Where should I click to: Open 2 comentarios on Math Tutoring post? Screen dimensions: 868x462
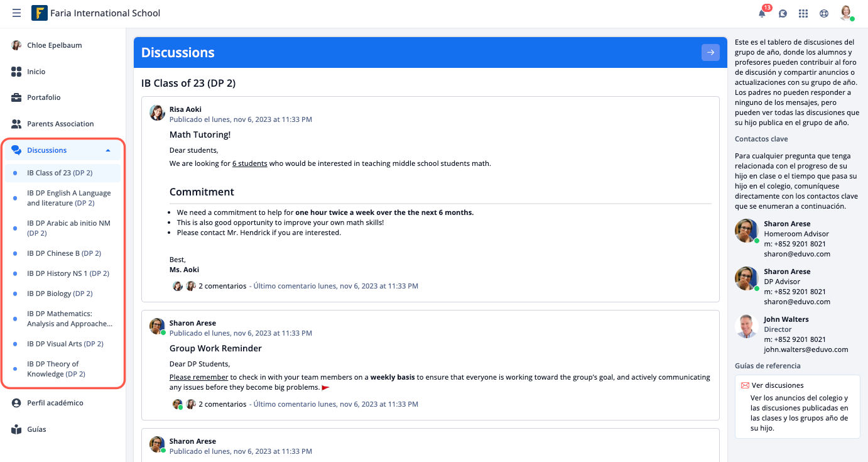pyautogui.click(x=222, y=286)
